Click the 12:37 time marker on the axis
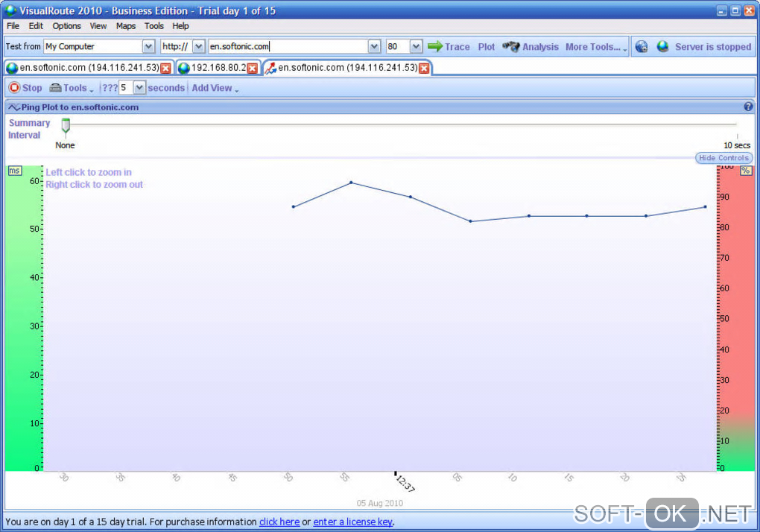Image resolution: width=760 pixels, height=532 pixels. click(x=404, y=483)
